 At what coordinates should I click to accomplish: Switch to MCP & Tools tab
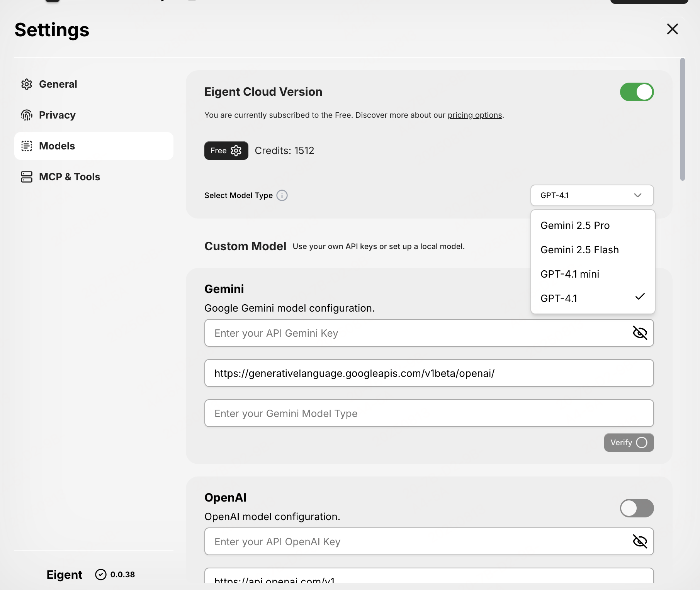tap(94, 177)
